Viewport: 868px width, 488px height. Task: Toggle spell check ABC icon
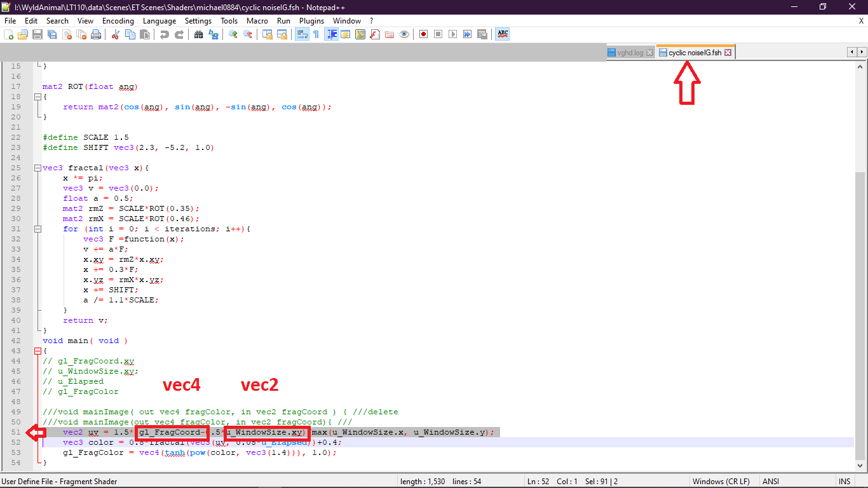tap(503, 34)
